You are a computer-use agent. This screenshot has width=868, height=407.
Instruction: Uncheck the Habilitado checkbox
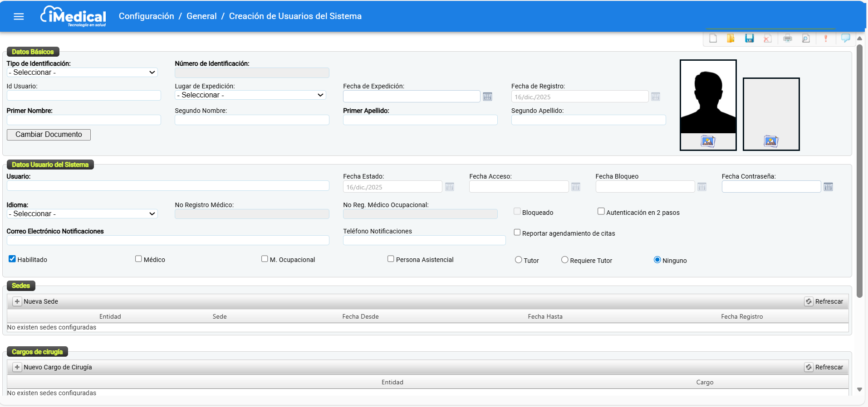click(12, 259)
